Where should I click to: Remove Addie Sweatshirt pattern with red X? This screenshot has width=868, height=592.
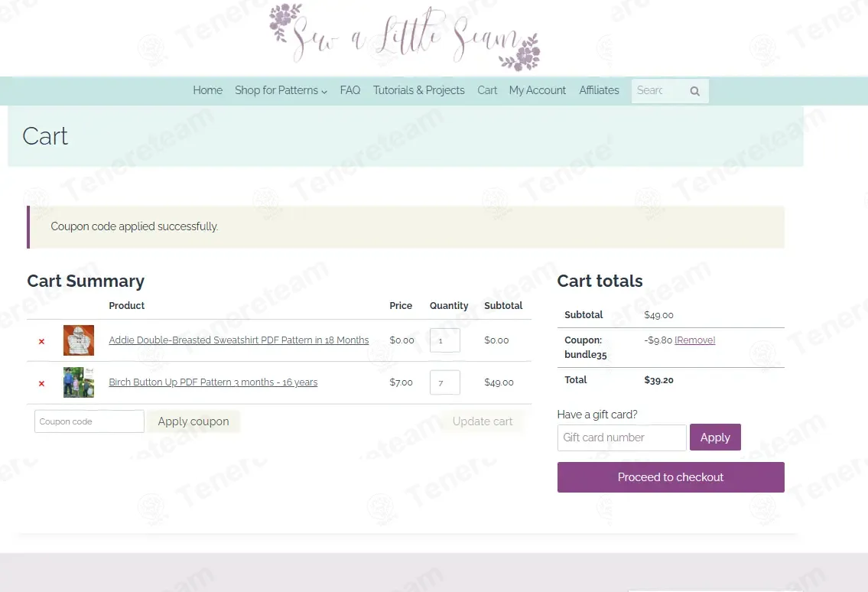coord(41,341)
